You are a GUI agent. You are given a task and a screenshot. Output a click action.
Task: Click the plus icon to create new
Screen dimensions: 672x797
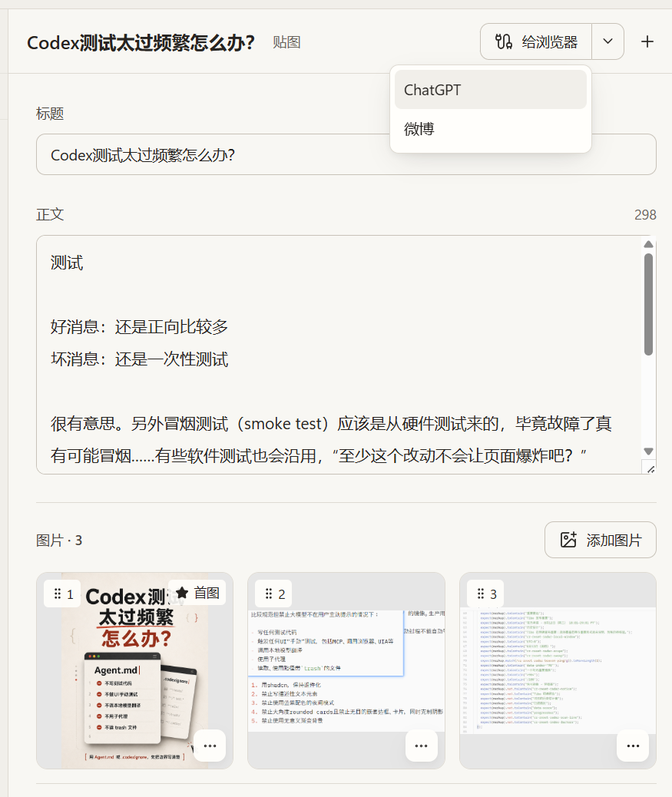click(x=647, y=41)
